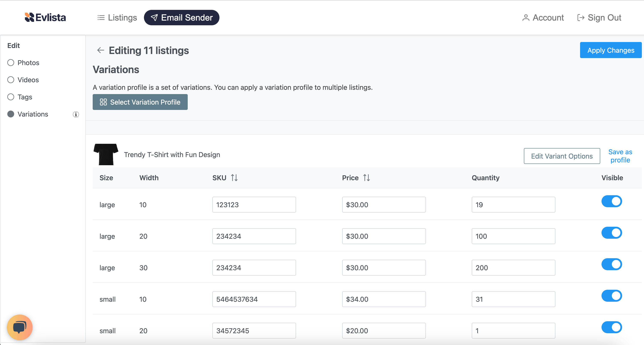The width and height of the screenshot is (644, 345).
Task: Open the Email Sender tab
Action: (181, 18)
